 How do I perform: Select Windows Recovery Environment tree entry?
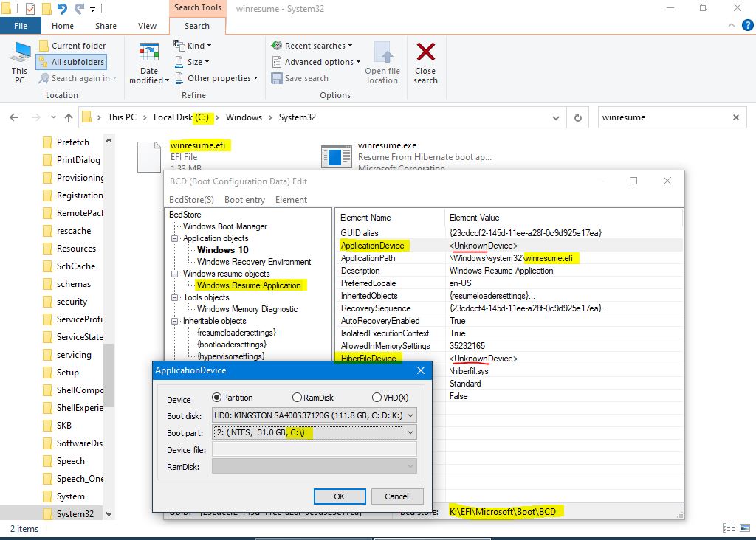click(x=254, y=262)
